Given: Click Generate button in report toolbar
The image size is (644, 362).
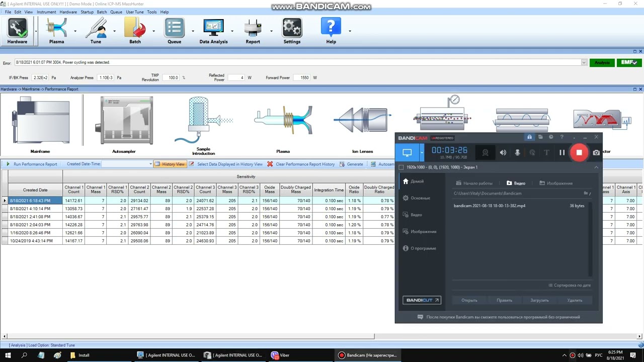Looking at the screenshot, I should click(351, 164).
